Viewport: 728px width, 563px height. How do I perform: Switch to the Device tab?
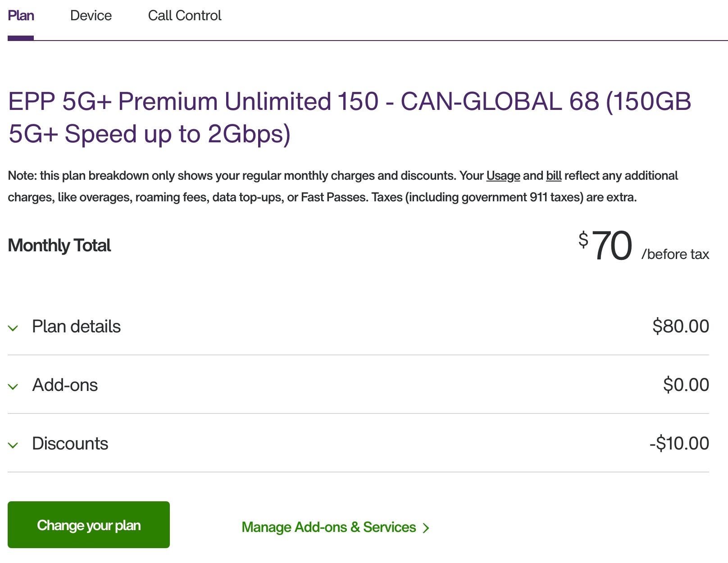91,15
